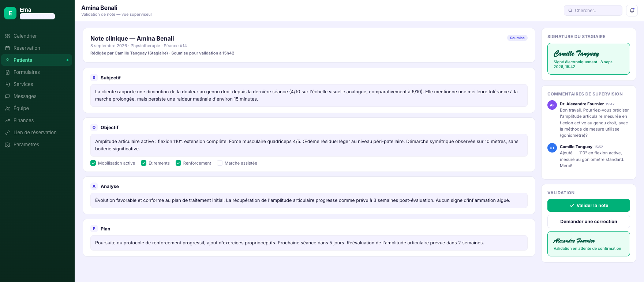Go to Formulaires in the sidebar
Screen dimensions: 644x282
coord(37,72)
